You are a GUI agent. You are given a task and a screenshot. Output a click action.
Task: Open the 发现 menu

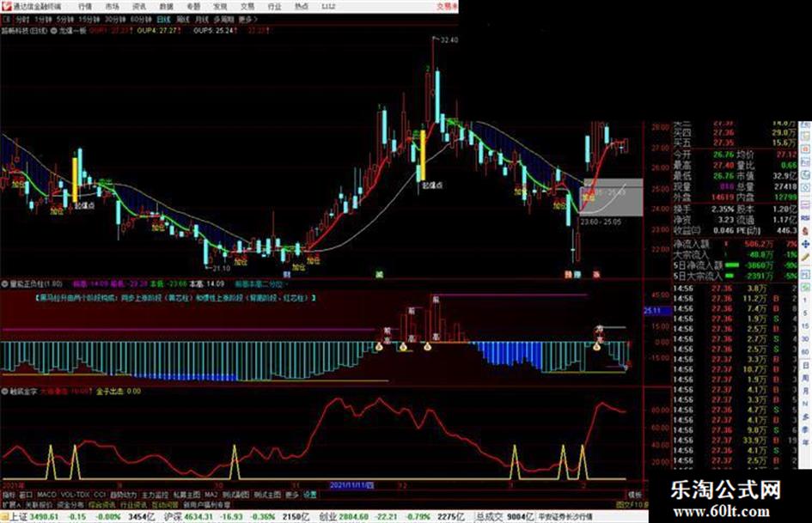pos(220,7)
